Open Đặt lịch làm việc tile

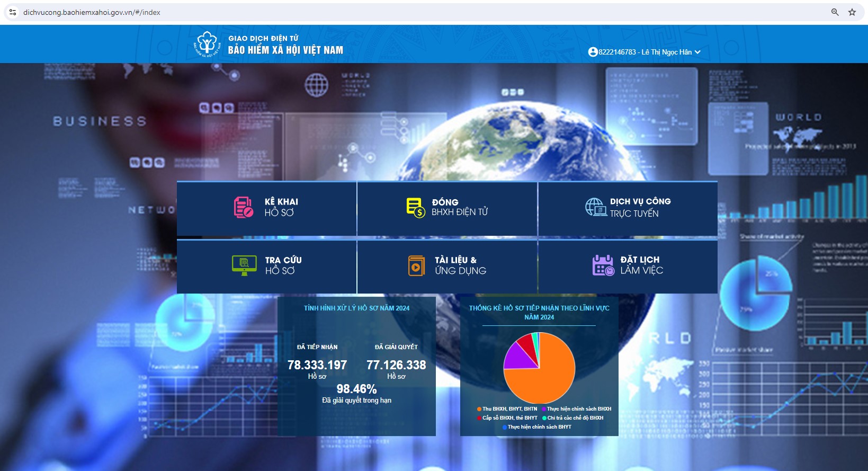[x=628, y=266]
